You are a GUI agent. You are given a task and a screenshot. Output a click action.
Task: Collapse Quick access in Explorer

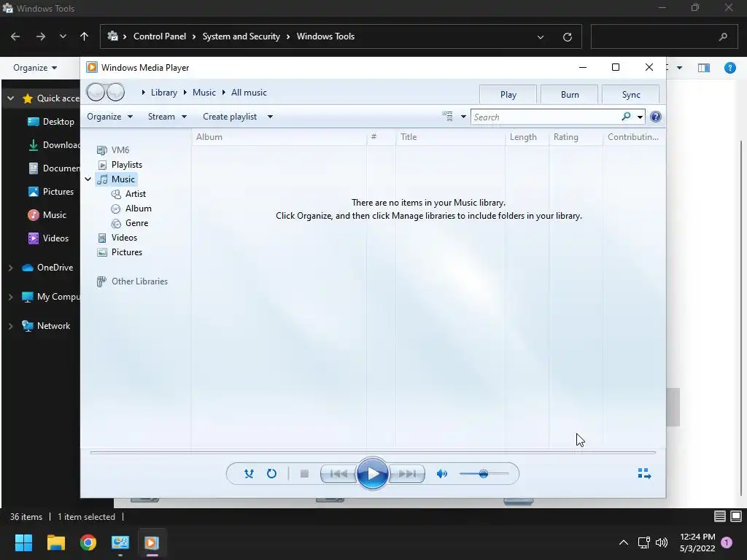click(10, 98)
